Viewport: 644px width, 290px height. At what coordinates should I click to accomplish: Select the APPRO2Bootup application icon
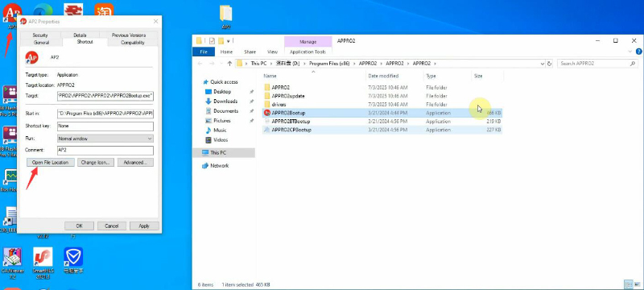267,113
